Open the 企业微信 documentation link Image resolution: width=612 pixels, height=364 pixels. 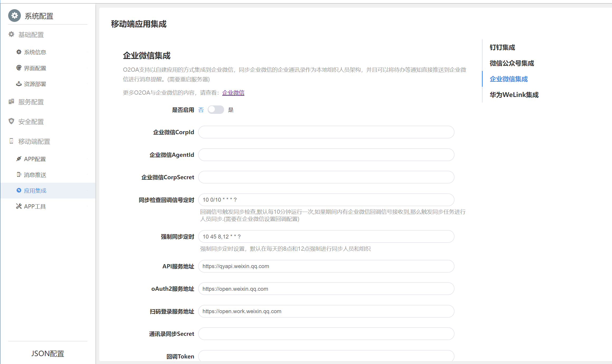(233, 93)
